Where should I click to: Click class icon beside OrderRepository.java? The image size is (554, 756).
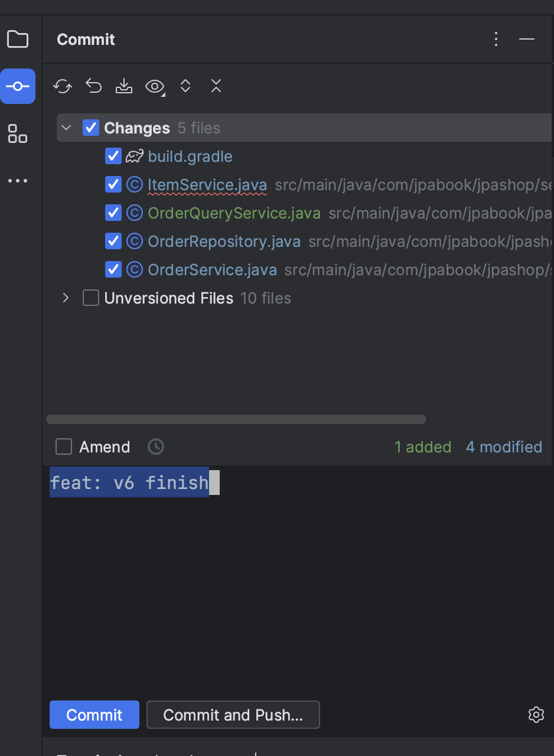click(x=135, y=242)
